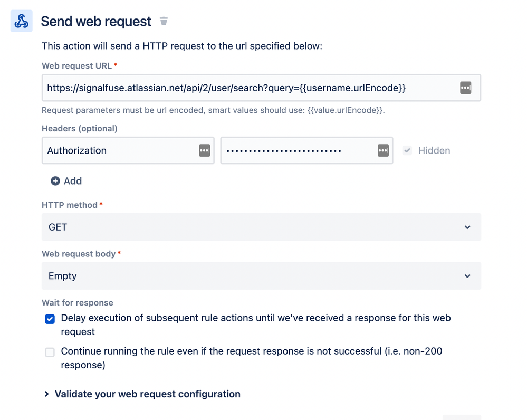Click into the Web request URL text field
The width and height of the screenshot is (527, 420).
[248, 88]
